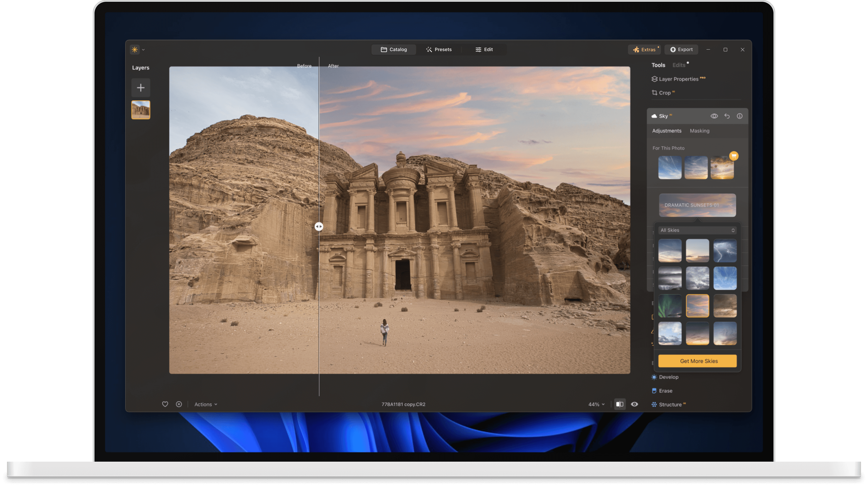868x485 pixels.
Task: Open the Extras marketplace
Action: pos(644,49)
